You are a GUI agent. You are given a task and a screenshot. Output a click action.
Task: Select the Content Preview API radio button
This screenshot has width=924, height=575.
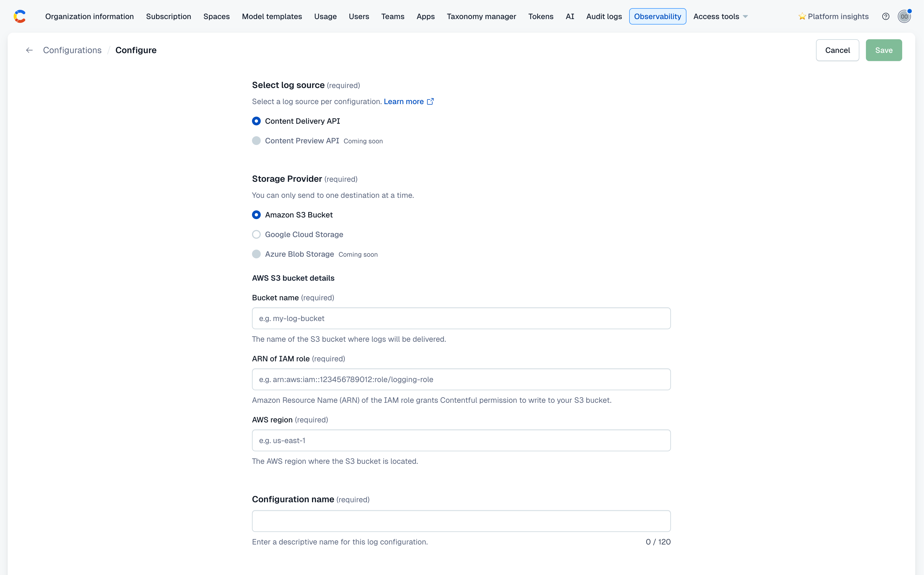(256, 141)
